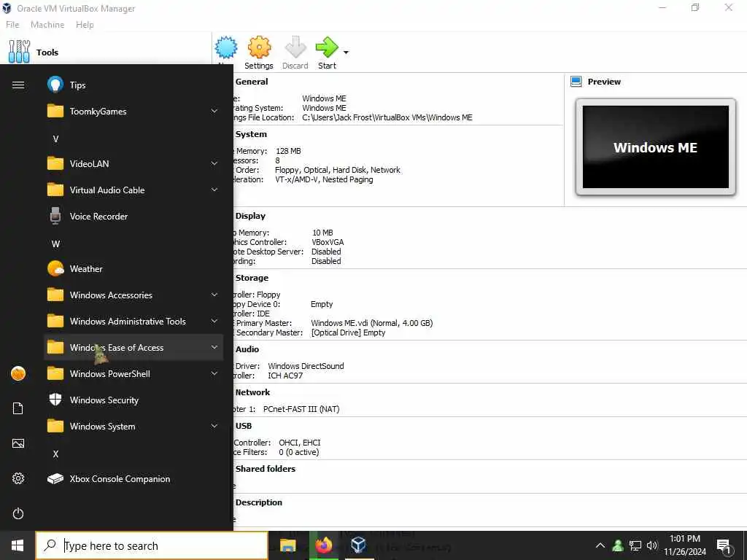Open the notification center icon

pyautogui.click(x=724, y=547)
